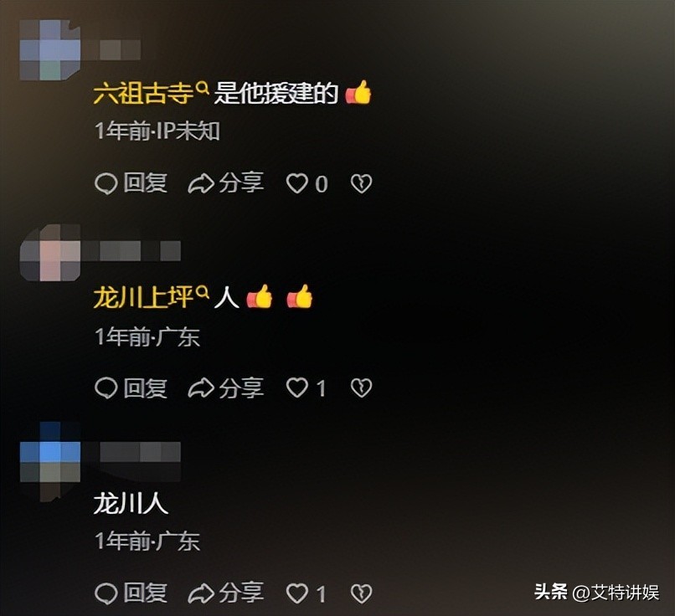Image resolution: width=675 pixels, height=616 pixels.
Task: Click search magnifier beside 六祖古寺
Action: click(x=203, y=89)
